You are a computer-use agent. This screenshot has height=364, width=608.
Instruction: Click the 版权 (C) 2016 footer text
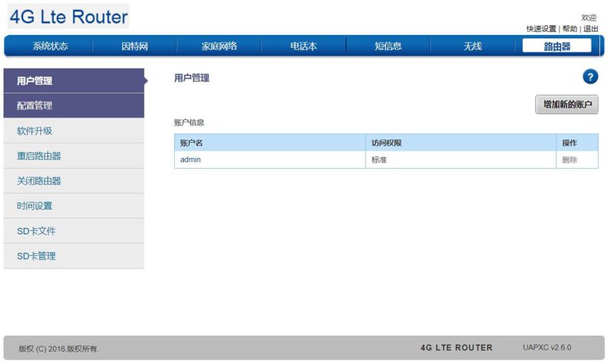tap(59, 349)
